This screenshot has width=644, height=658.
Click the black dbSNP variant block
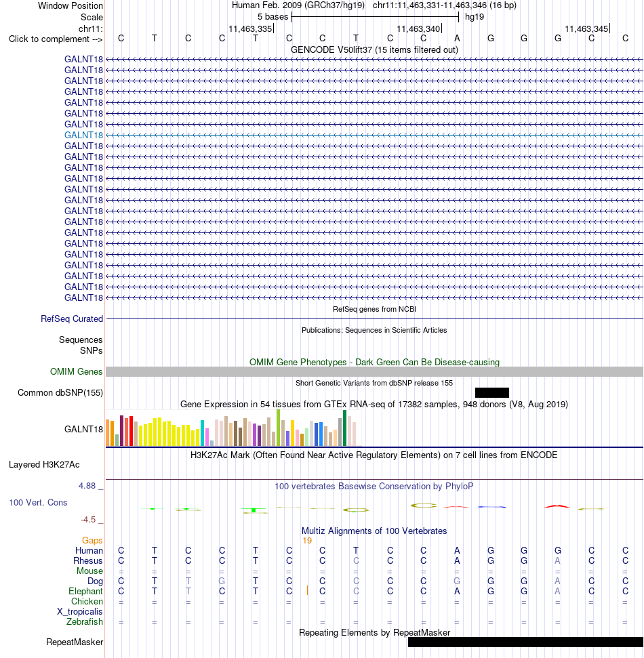[x=492, y=393]
